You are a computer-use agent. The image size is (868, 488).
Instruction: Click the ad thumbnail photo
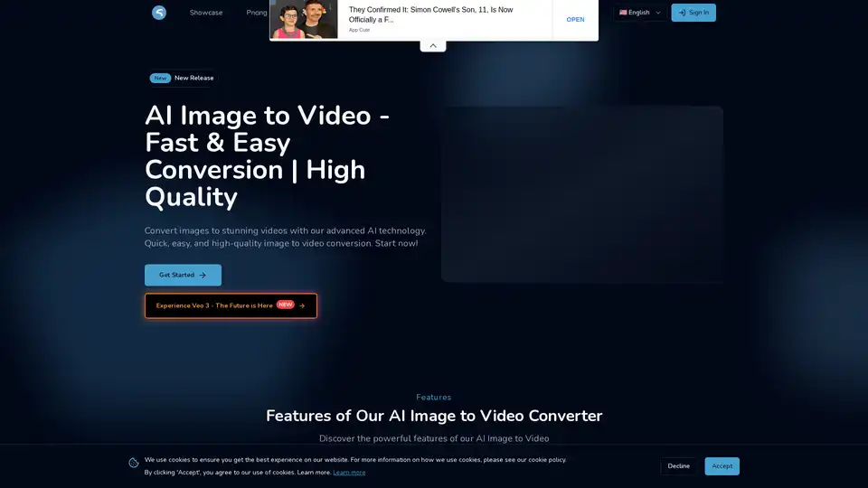304,20
